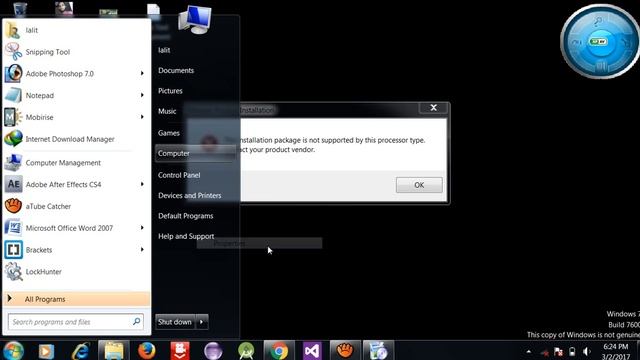Click OK in the installation error dialog
This screenshot has width=640, height=360.
[x=419, y=185]
